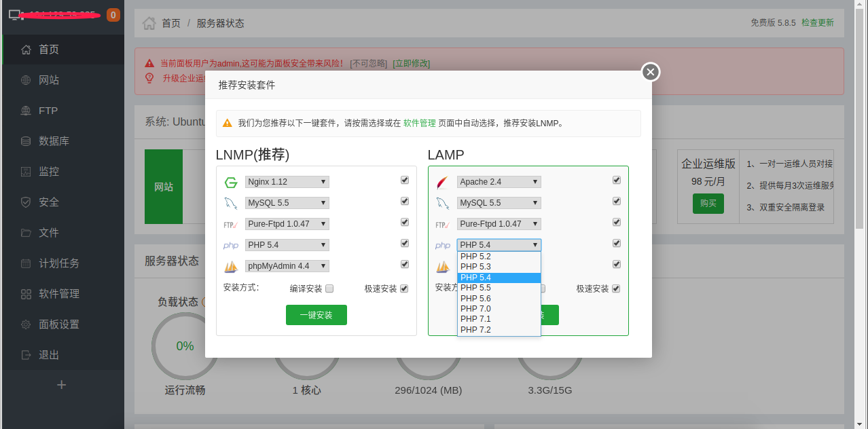Open the PHP 5.4 dropdown in LNMP
Image resolution: width=868 pixels, height=429 pixels.
(x=287, y=245)
